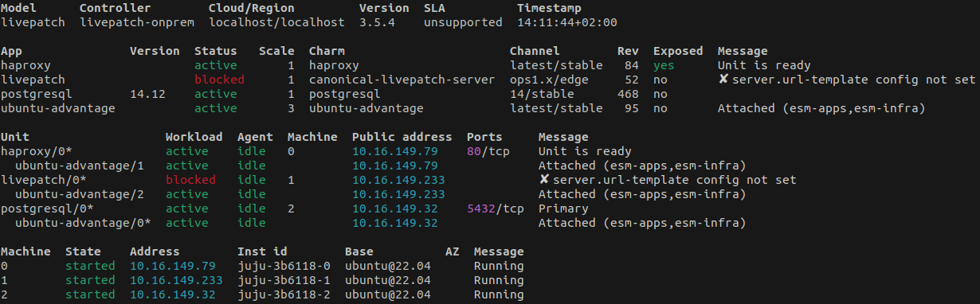Click public address of postgresql/0* unit
Viewport: 980px width, 304px height.
395,209
